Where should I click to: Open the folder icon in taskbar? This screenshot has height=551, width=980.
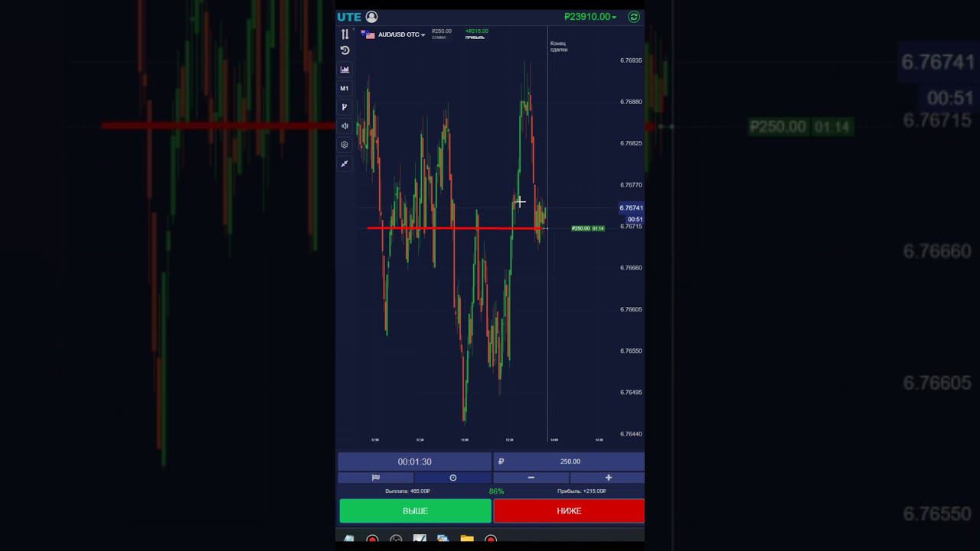click(467, 540)
